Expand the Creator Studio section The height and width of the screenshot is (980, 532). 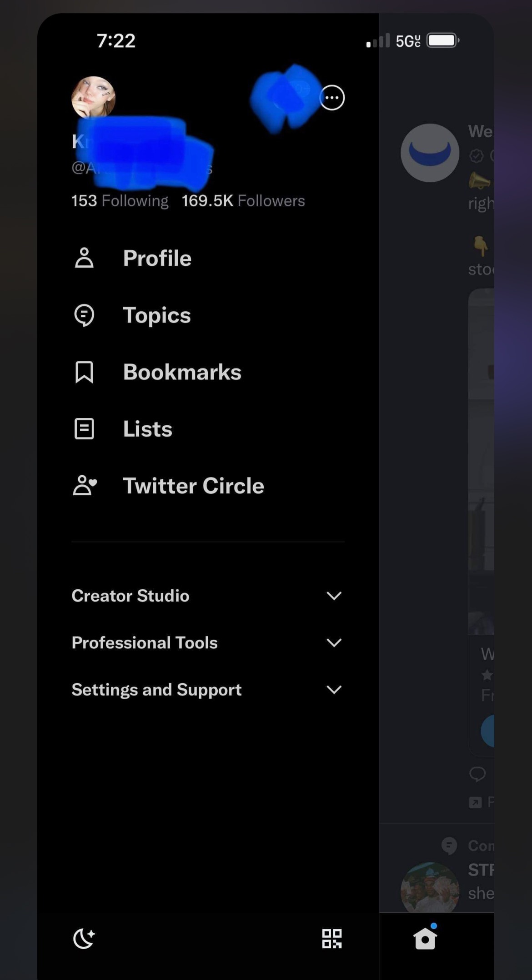(x=208, y=596)
